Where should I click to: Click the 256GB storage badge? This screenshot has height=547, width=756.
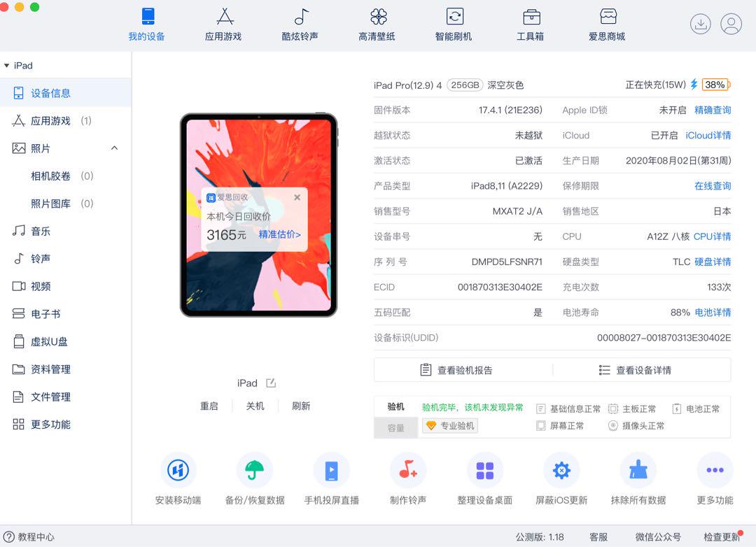pos(465,85)
